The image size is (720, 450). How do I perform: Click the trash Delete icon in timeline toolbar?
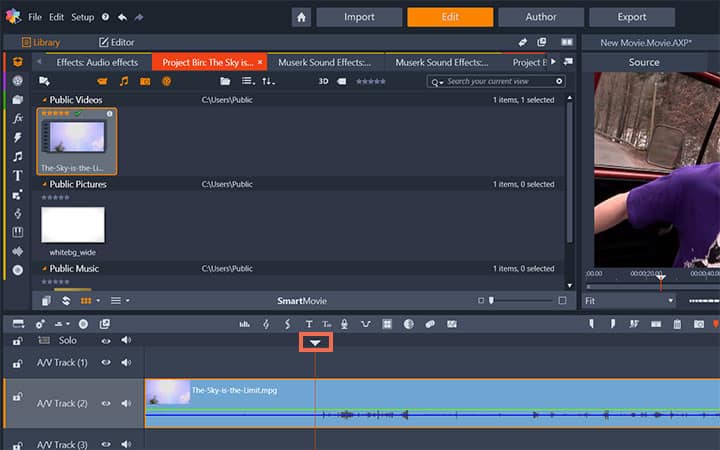tap(677, 324)
